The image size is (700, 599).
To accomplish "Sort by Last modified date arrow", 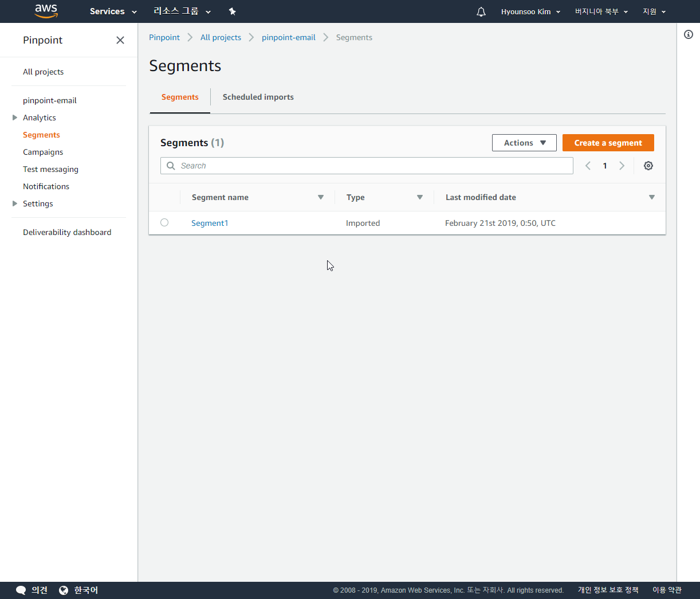I will click(652, 197).
